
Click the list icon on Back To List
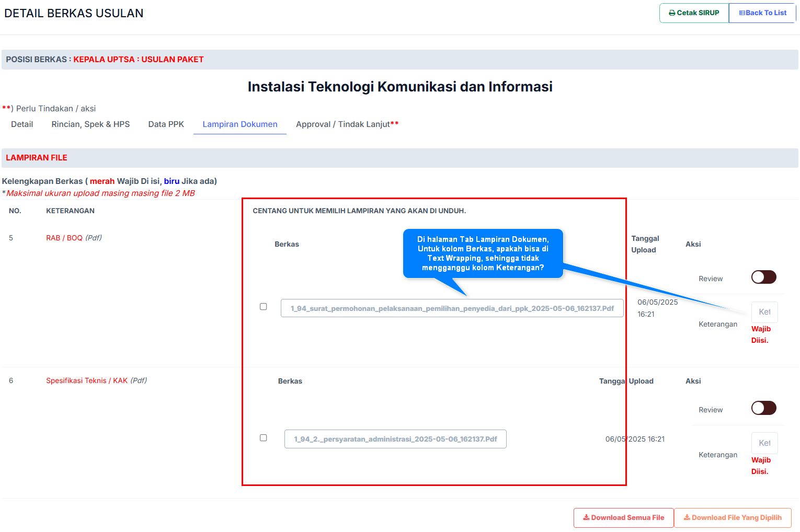tap(742, 13)
